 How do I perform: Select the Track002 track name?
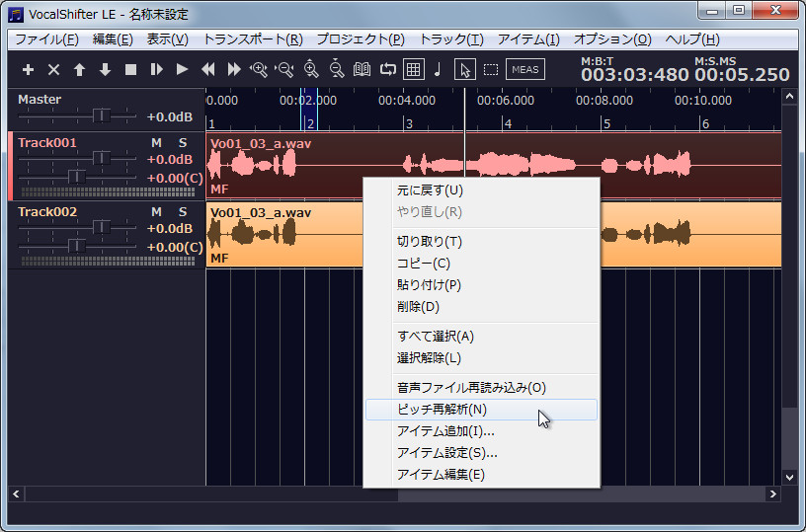tap(47, 212)
